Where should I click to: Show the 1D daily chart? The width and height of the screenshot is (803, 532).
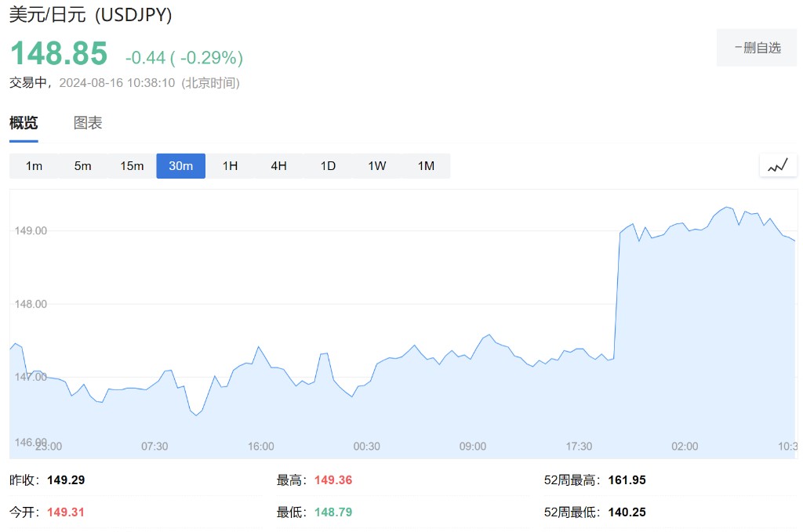point(328,166)
